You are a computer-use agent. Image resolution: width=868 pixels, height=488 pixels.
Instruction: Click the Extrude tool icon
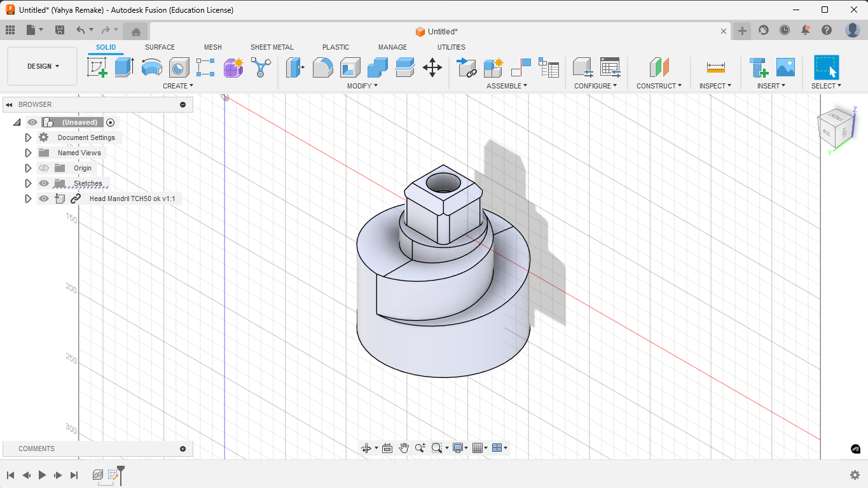[124, 67]
